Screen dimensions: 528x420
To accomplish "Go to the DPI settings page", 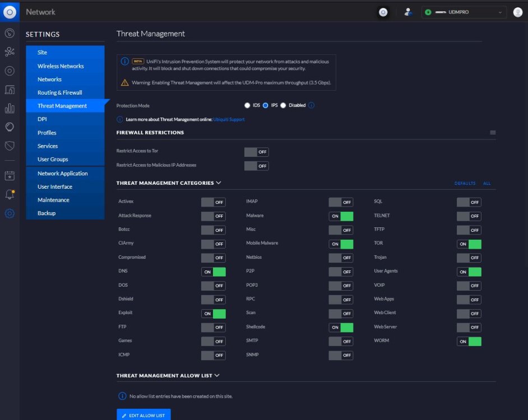I will click(x=42, y=119).
